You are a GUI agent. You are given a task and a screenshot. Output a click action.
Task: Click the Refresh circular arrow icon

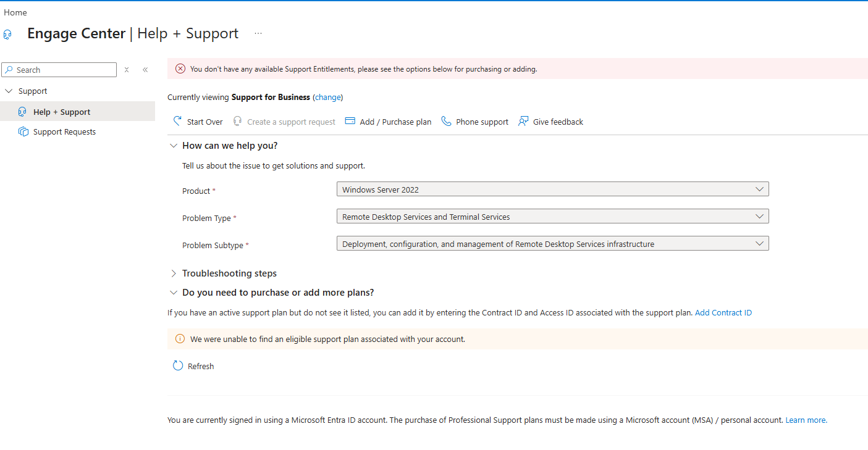click(178, 365)
